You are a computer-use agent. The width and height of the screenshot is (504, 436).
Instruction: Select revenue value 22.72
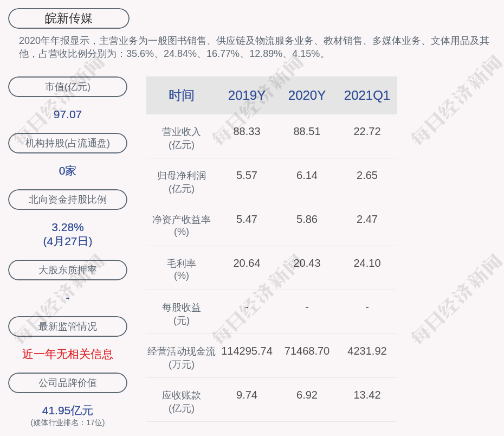coord(367,132)
